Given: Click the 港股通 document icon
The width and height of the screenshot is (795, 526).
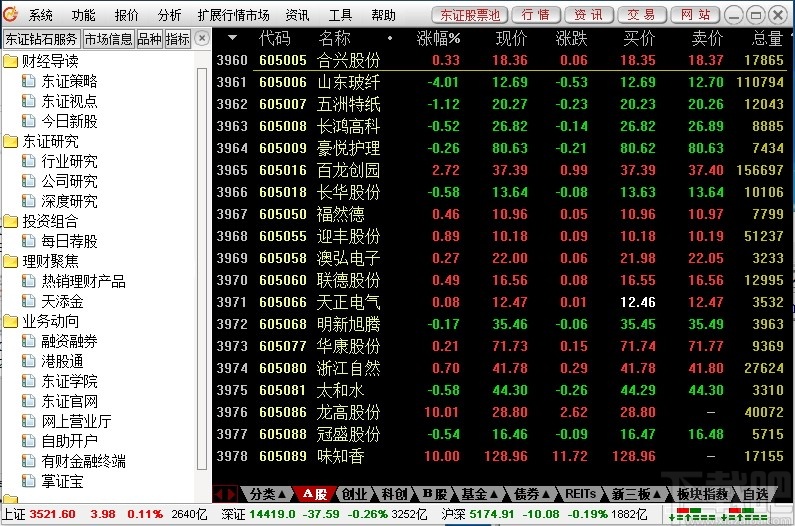Looking at the screenshot, I should 29,361.
